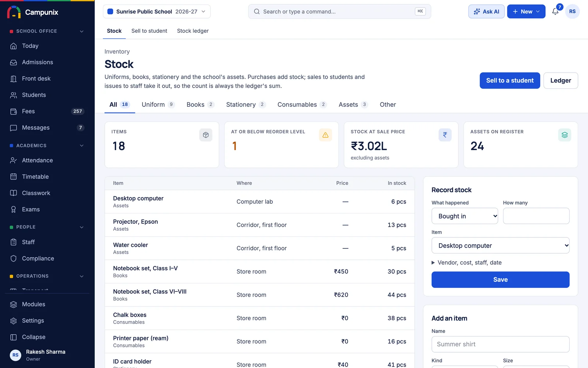The width and height of the screenshot is (588, 368).
Task: Collapse the Academics group
Action: [x=47, y=146]
